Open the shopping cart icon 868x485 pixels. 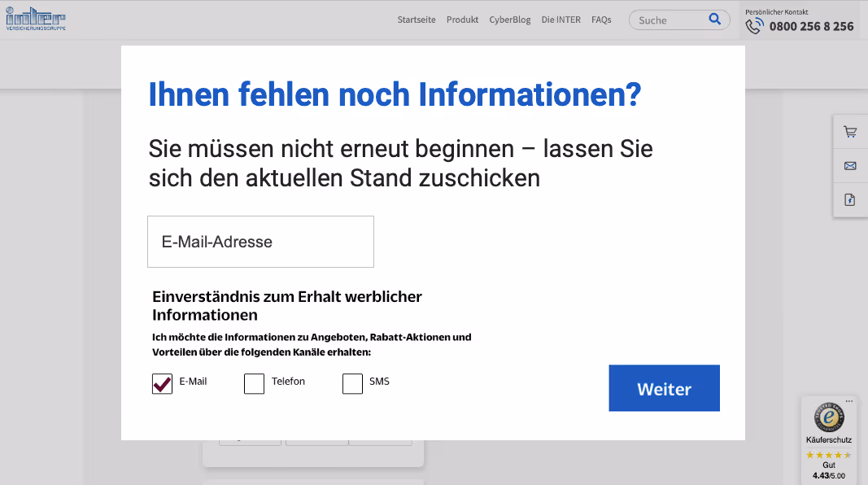pos(849,131)
